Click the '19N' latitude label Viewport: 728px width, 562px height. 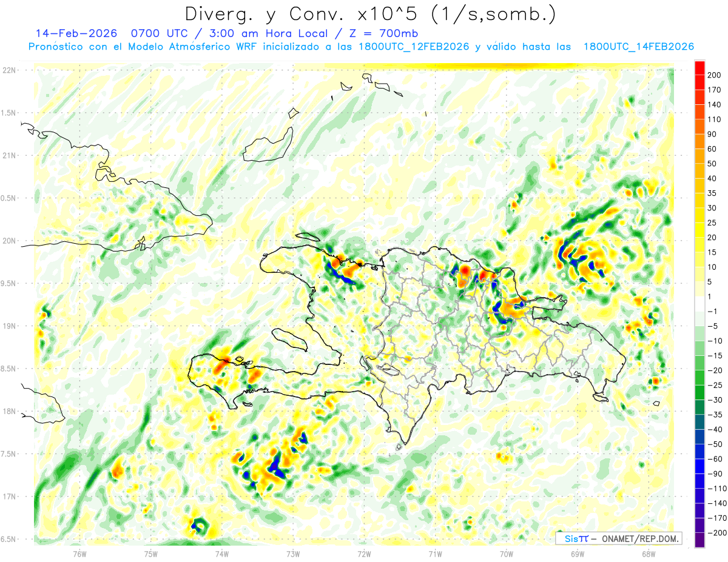click(x=10, y=326)
